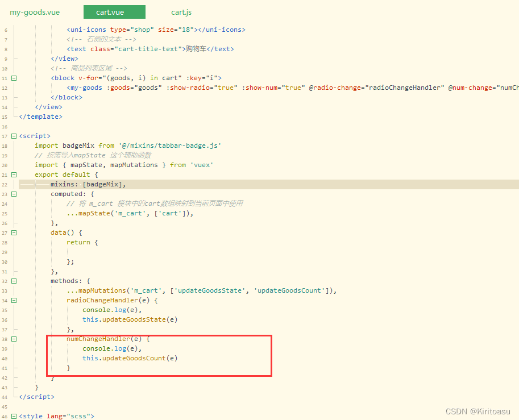
Task: Click the comment '右侧的文本' on line 7
Action: coord(104,39)
